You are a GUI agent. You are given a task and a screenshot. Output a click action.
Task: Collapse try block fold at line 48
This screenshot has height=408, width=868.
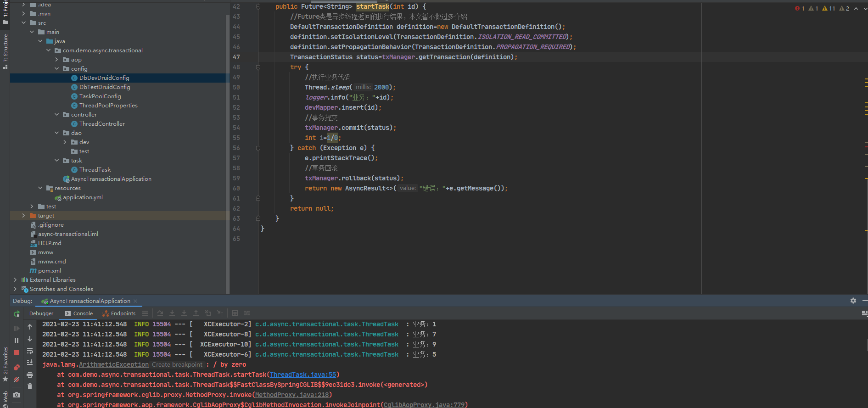pyautogui.click(x=258, y=67)
